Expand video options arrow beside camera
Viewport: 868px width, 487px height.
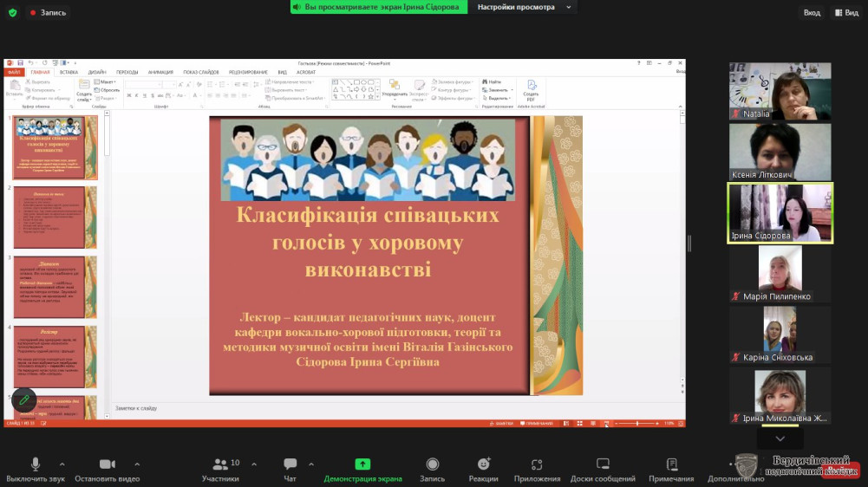click(136, 464)
